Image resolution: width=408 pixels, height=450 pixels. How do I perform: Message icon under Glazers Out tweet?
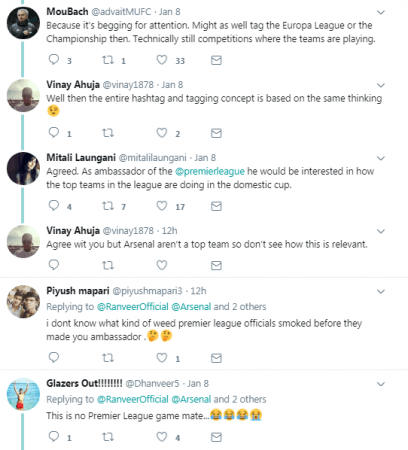click(x=216, y=437)
